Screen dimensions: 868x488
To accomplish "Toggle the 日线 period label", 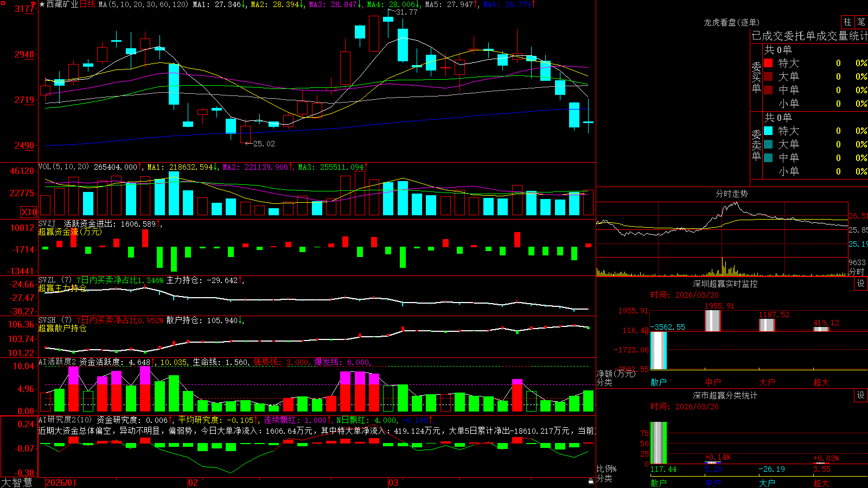I will (87, 4).
